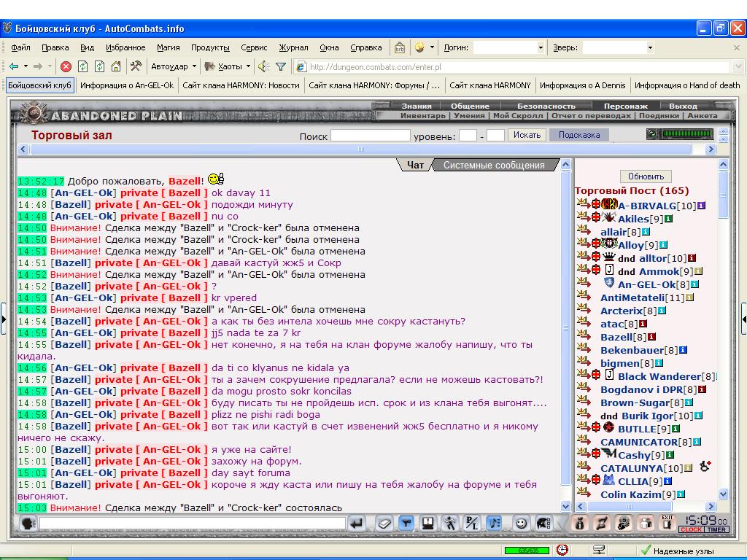Click the Искать search button
Viewport: 747px width, 560px height.
tap(527, 135)
